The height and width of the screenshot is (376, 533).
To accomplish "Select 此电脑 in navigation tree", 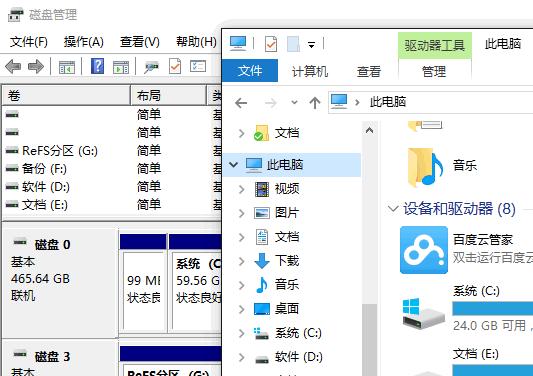I will coord(285,165).
